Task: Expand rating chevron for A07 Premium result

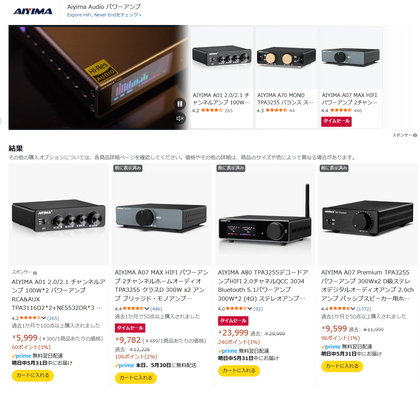Action: (x=353, y=309)
